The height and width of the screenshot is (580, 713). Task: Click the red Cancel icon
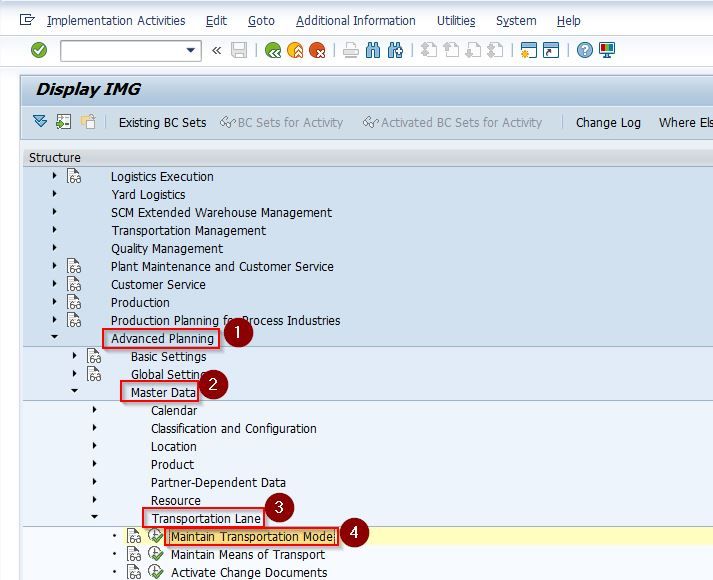(x=317, y=50)
